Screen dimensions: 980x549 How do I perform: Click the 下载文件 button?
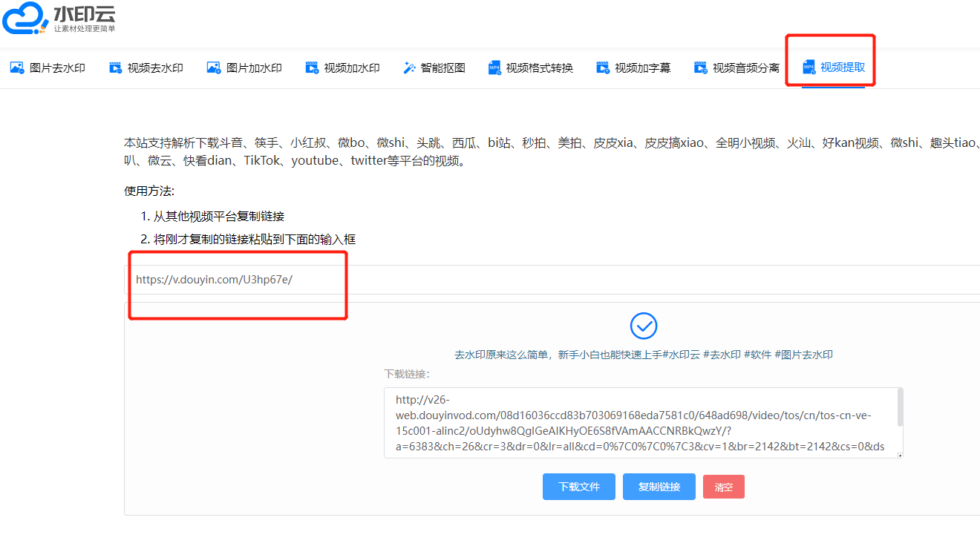578,487
